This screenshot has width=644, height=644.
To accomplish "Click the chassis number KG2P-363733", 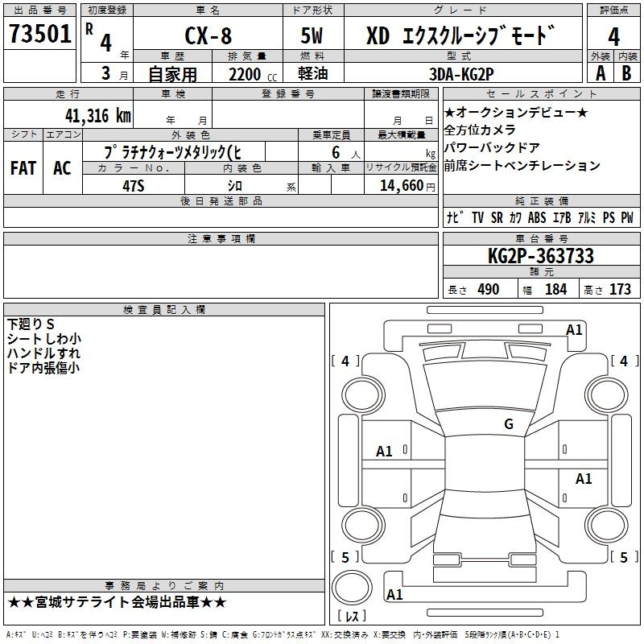I will point(540,256).
